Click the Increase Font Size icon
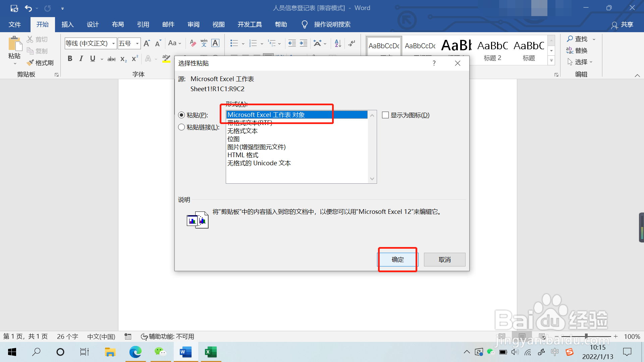 [x=147, y=43]
